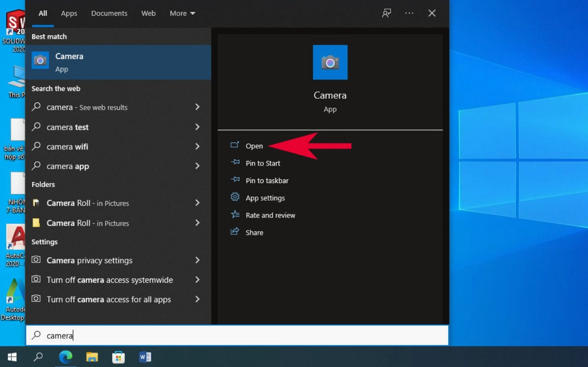Choose App settings for Camera
Screen dimensions: 588x367
[x=265, y=198]
